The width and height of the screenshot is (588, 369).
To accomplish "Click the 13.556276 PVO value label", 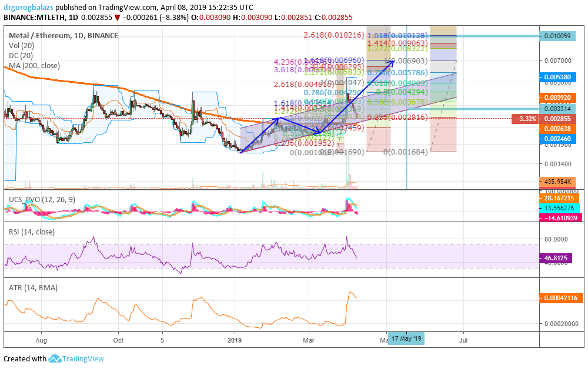I will coord(559,208).
